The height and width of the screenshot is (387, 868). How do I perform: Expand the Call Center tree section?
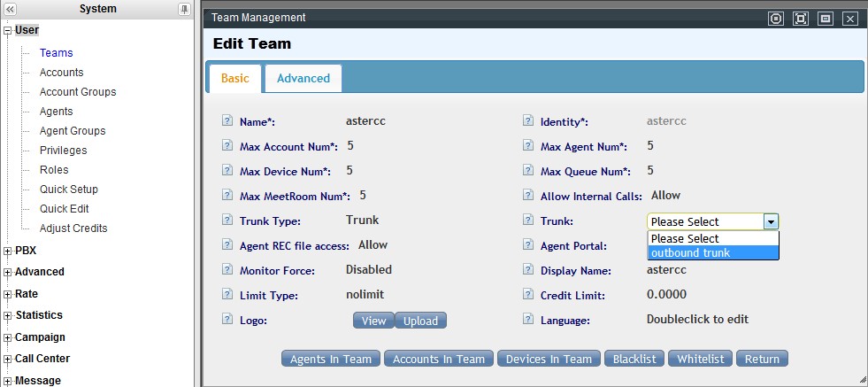click(x=8, y=359)
